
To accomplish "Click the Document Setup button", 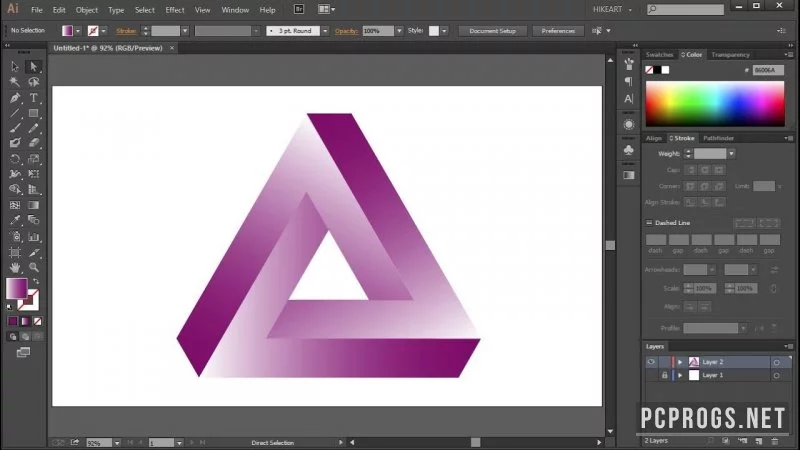I will click(492, 31).
